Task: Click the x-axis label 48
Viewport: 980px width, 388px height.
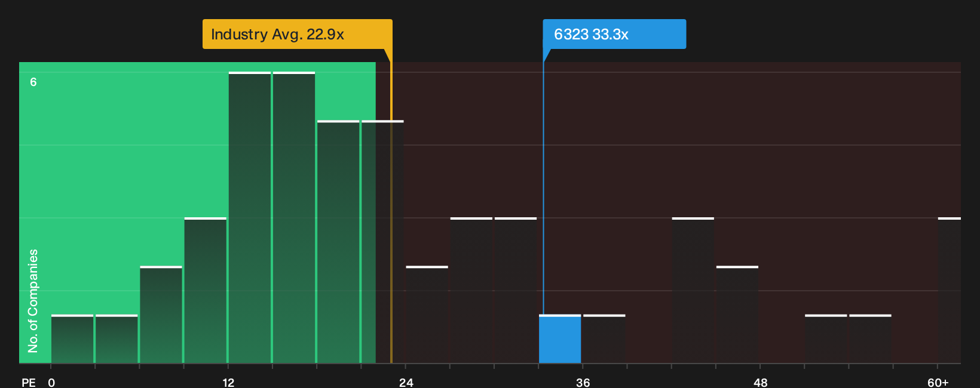Action: click(761, 383)
